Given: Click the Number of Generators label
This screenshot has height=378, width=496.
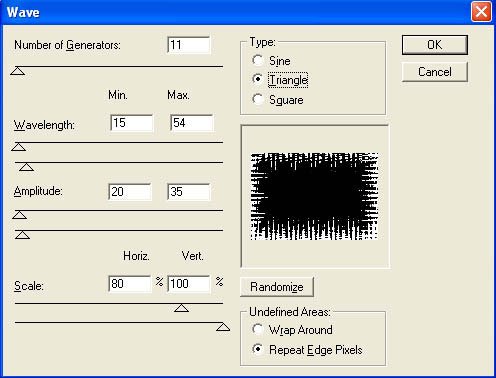Looking at the screenshot, I should click(x=67, y=45).
